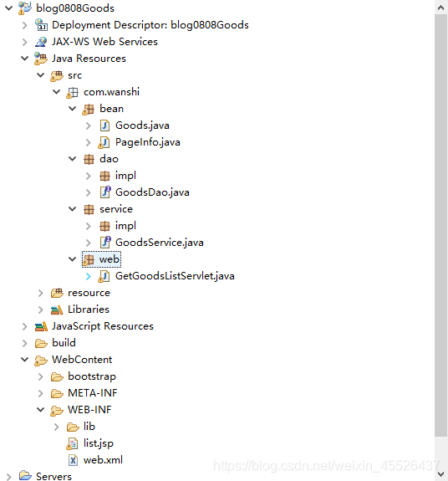This screenshot has height=481, width=448.
Task: Click the web.xml file icon
Action: point(73,460)
